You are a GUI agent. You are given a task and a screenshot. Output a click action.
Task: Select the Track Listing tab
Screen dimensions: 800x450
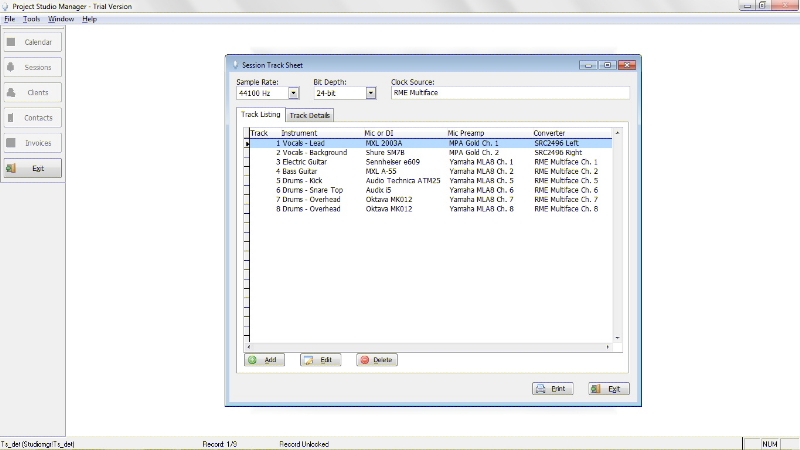pyautogui.click(x=261, y=115)
